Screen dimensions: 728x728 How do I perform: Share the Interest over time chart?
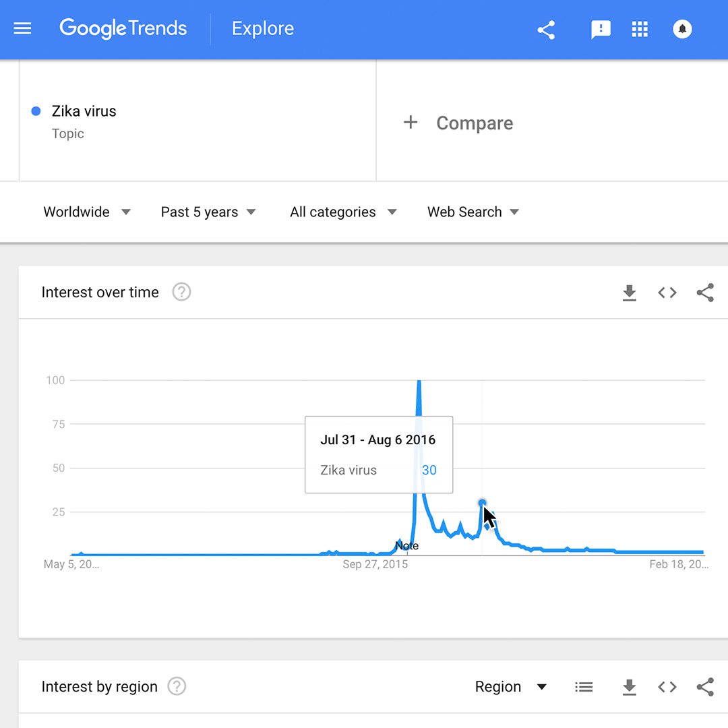pyautogui.click(x=705, y=293)
